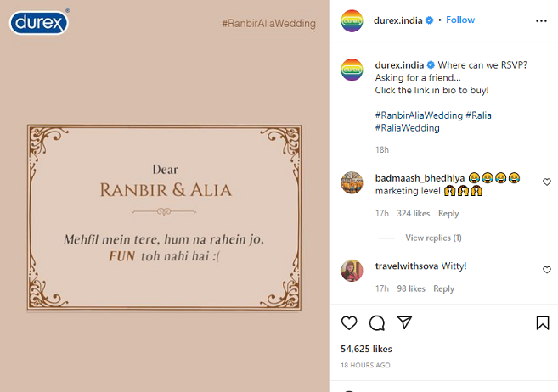558x392 pixels.
Task: Like the post with the heart icon
Action: pyautogui.click(x=349, y=322)
